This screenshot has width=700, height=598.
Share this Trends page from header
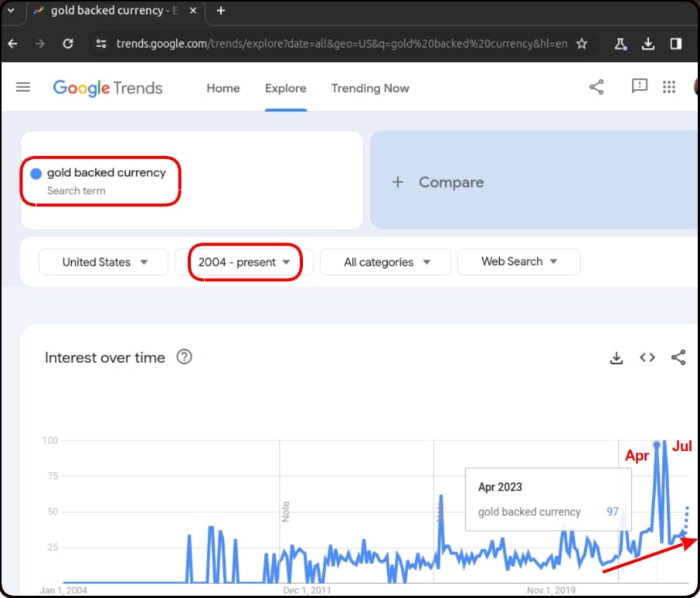coord(596,87)
